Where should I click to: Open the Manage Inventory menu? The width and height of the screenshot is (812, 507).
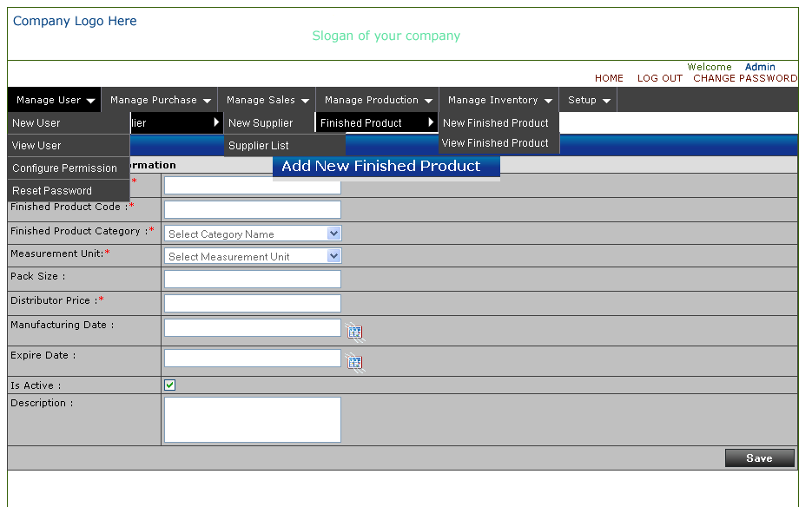[499, 100]
